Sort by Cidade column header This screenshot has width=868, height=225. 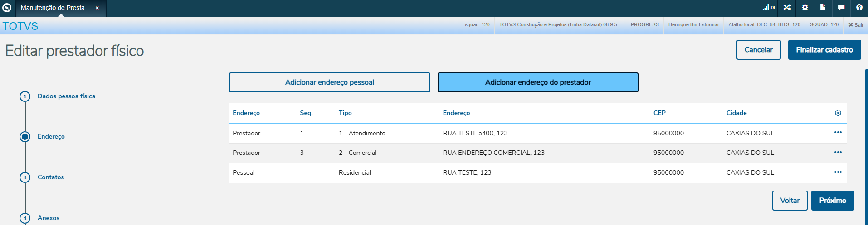pyautogui.click(x=736, y=113)
